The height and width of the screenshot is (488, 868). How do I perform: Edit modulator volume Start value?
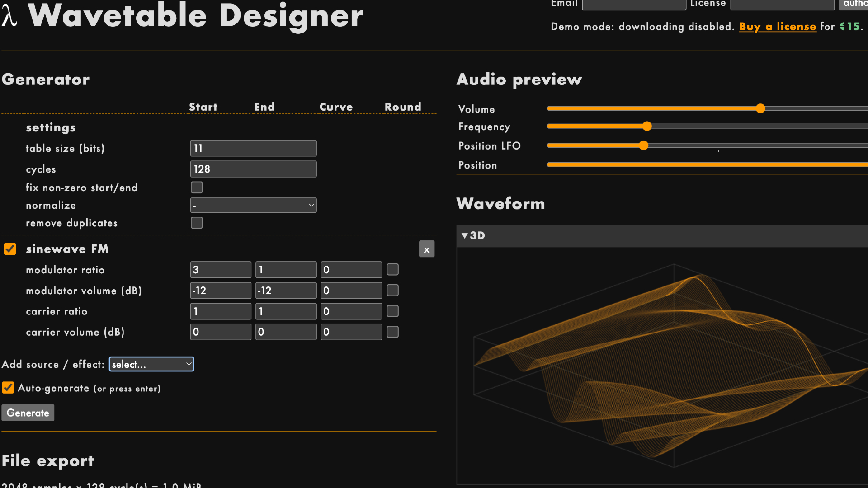221,291
